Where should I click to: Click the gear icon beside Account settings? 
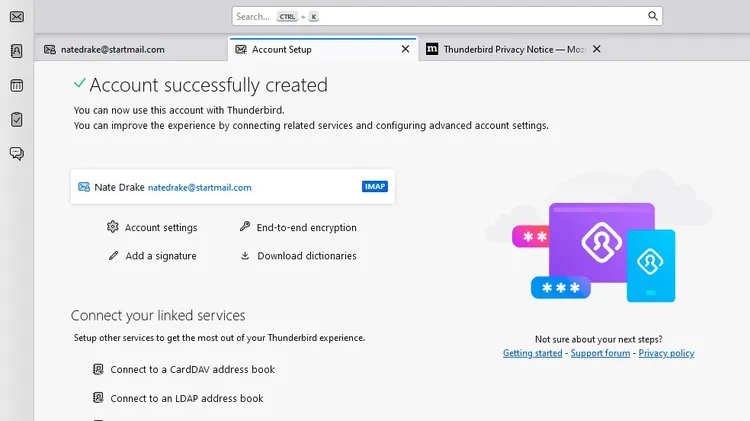tap(112, 227)
